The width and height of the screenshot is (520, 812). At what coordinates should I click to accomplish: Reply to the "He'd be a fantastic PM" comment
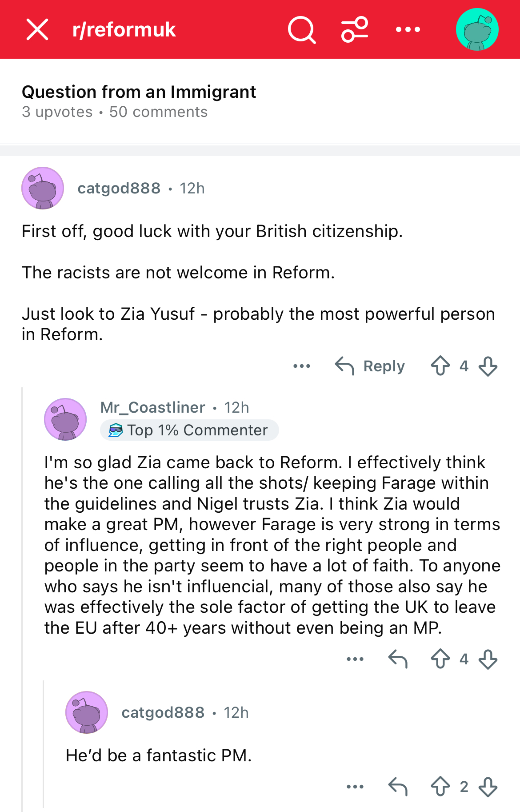tap(398, 787)
